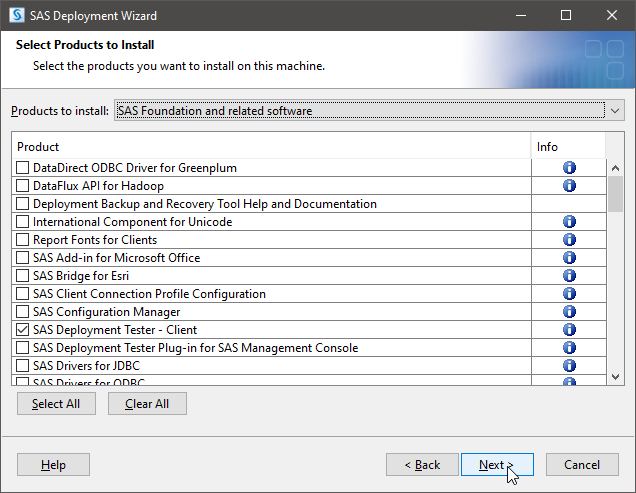Open Help

tap(53, 465)
